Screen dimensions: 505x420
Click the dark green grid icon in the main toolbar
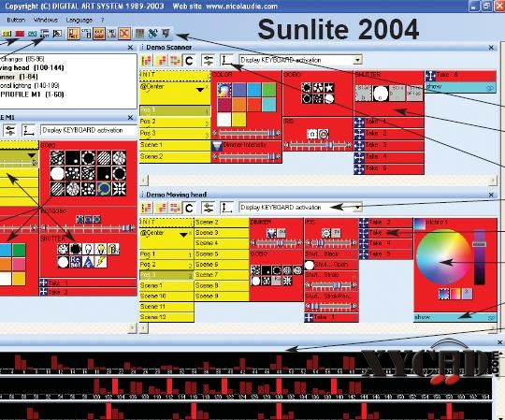coord(139,33)
